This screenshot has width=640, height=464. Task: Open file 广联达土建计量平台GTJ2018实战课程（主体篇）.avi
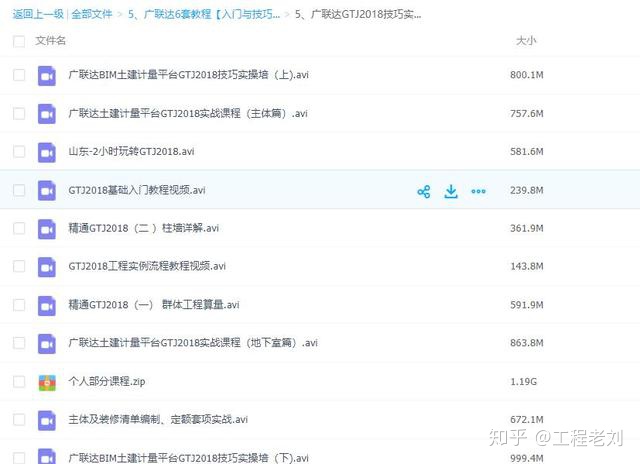(188, 113)
